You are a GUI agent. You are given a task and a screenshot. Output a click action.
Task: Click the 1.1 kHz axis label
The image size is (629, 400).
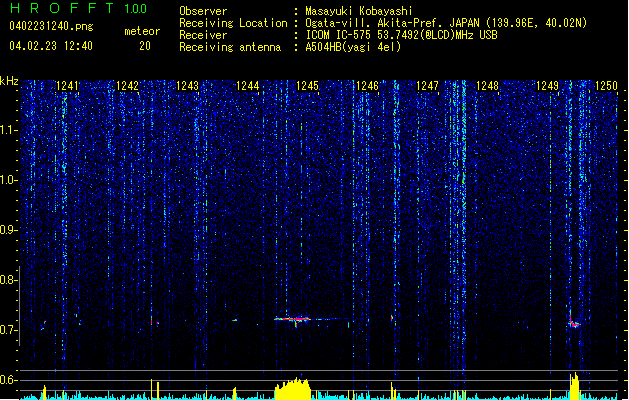coord(9,130)
